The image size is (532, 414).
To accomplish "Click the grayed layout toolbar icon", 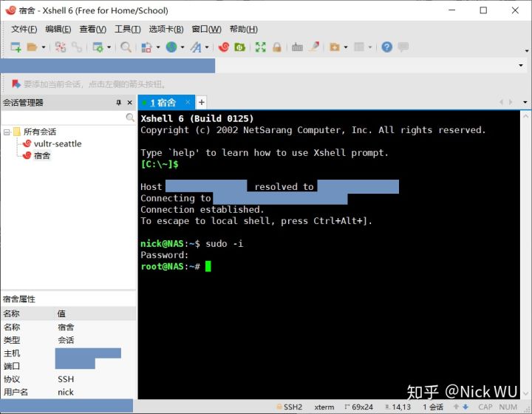I will click(x=359, y=47).
